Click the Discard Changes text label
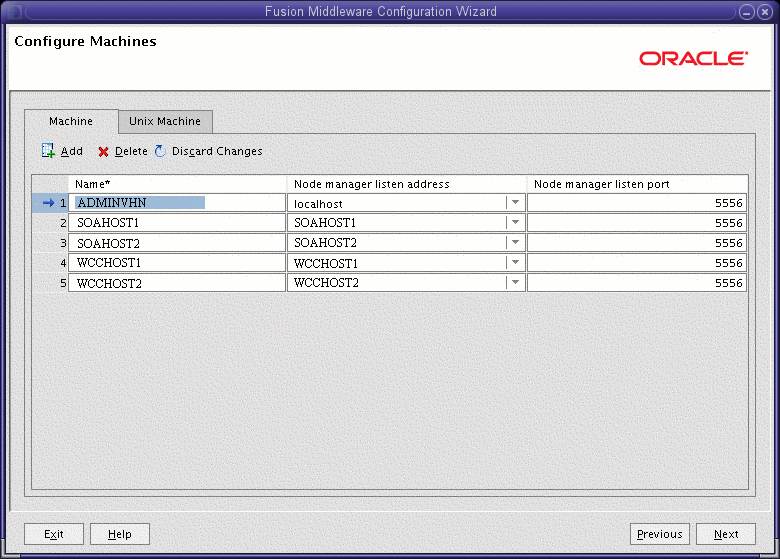780x559 pixels. [x=217, y=151]
